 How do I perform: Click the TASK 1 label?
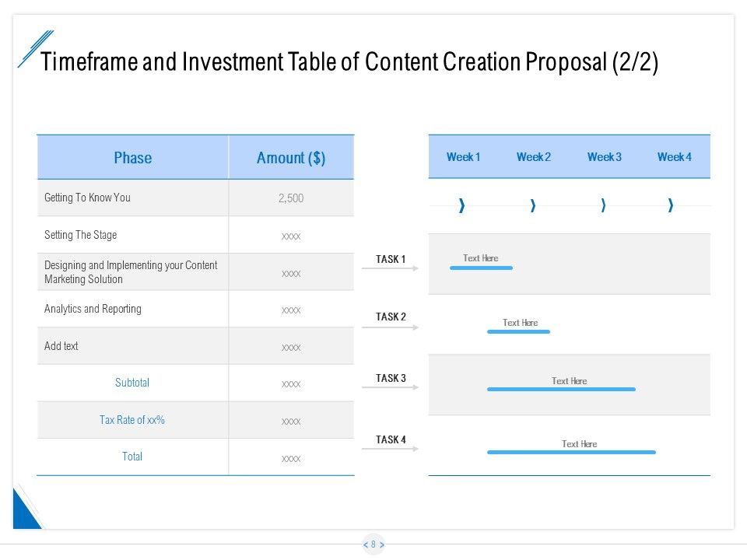pyautogui.click(x=391, y=259)
